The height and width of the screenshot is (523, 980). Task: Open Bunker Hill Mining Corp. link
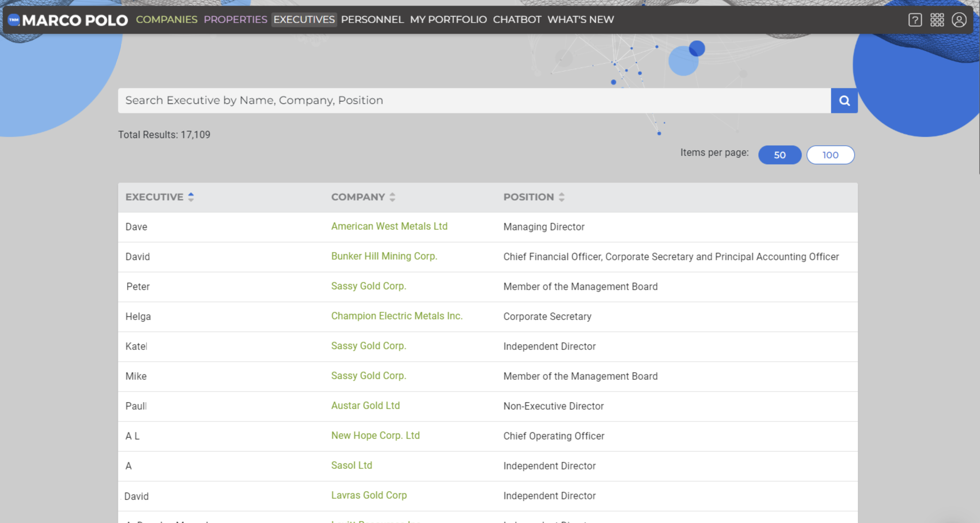pos(384,256)
